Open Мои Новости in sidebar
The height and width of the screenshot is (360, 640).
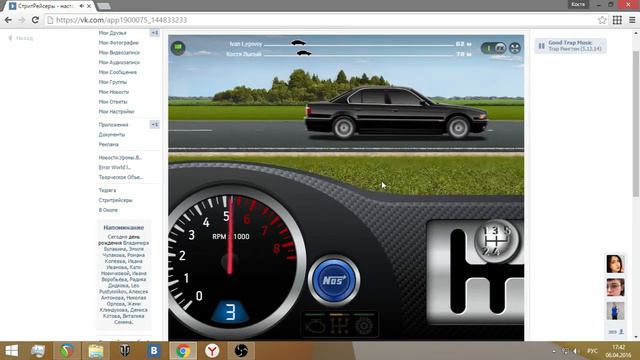click(x=114, y=92)
